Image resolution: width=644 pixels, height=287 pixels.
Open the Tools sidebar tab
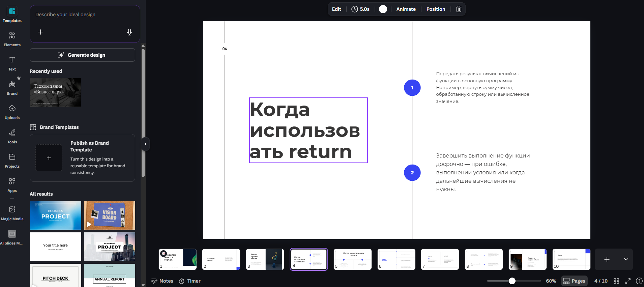[12, 136]
